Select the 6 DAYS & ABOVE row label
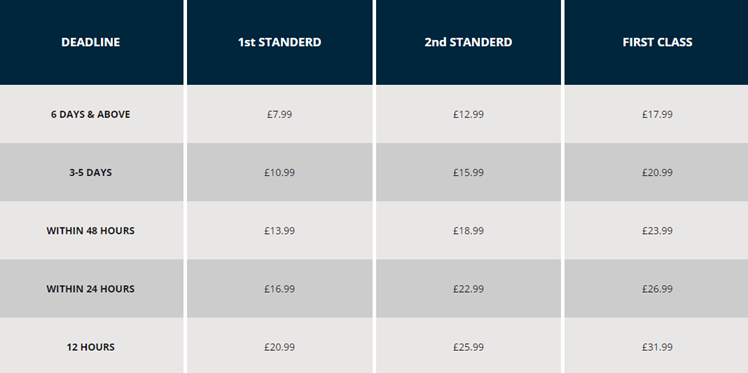 [x=91, y=114]
